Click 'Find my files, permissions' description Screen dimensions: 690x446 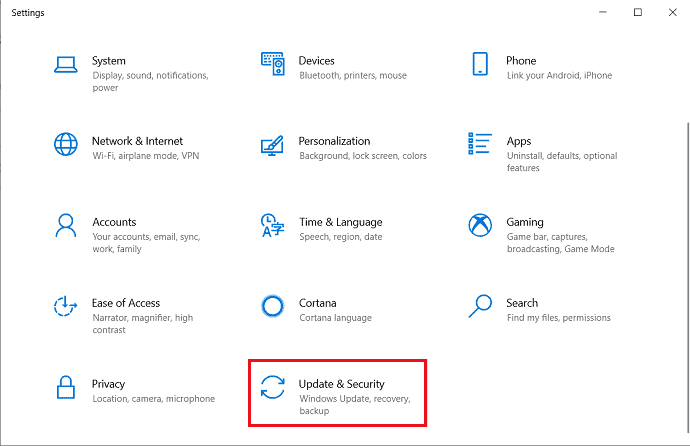point(559,318)
